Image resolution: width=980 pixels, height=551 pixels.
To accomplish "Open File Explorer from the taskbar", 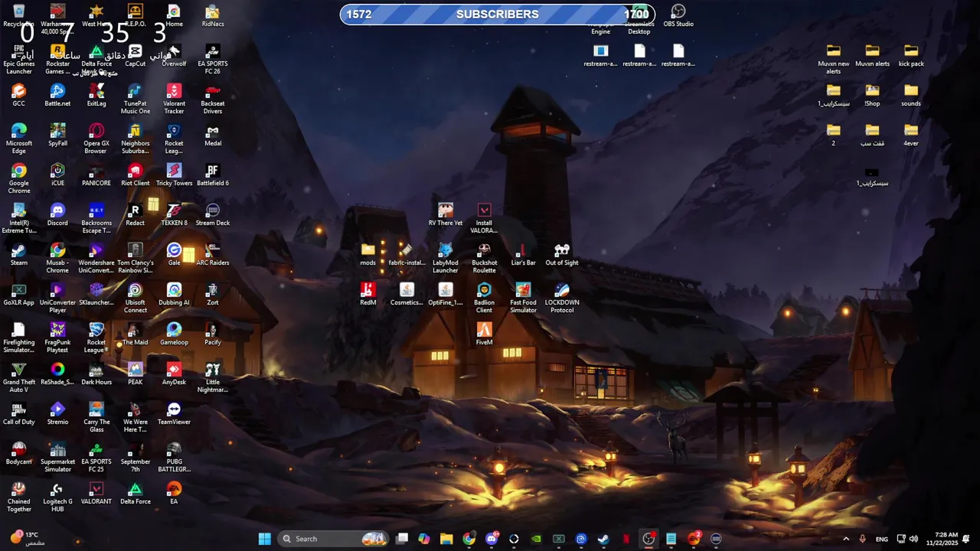I will click(x=446, y=539).
